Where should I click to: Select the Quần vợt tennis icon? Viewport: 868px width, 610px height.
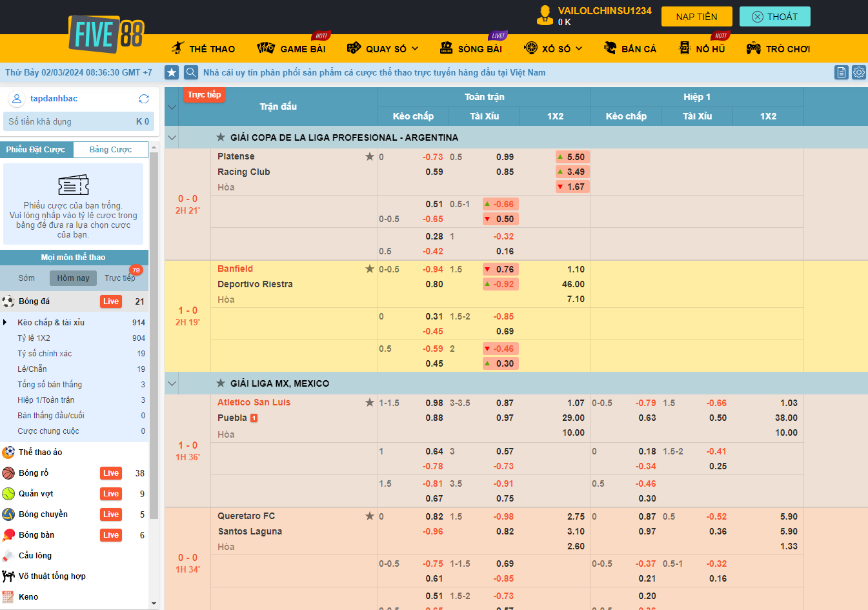click(8, 494)
